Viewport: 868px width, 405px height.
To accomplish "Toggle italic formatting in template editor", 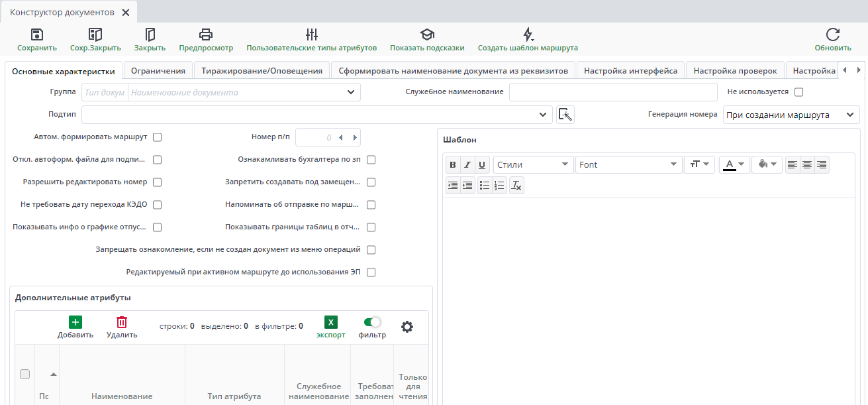I will coord(467,165).
